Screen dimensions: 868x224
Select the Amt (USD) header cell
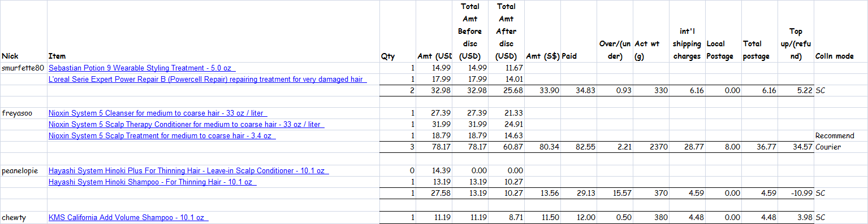(x=434, y=31)
